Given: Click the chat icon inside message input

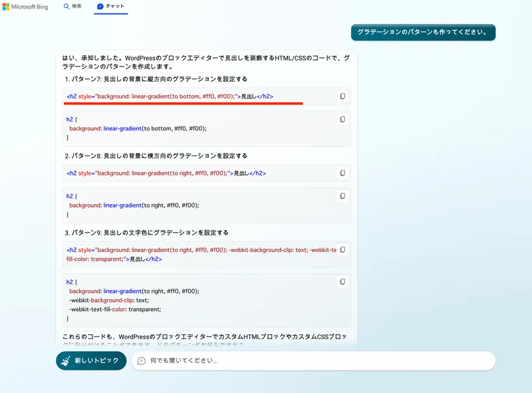Looking at the screenshot, I should point(142,361).
